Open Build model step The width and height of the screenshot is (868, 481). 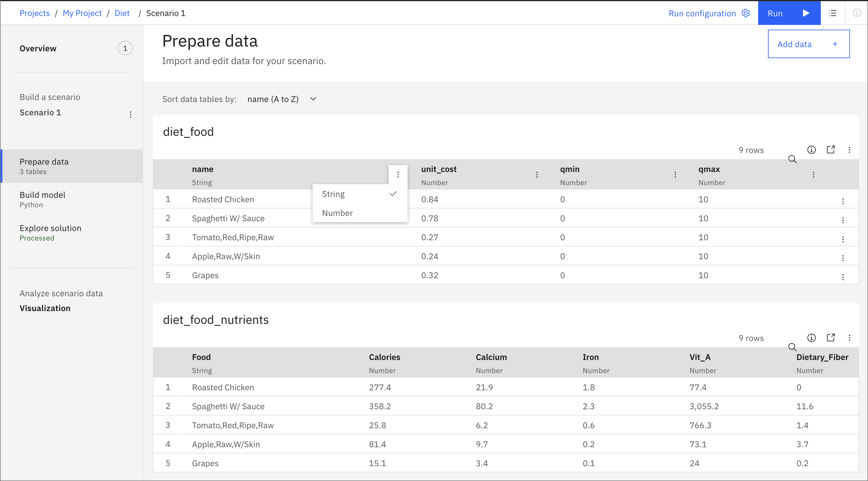(72, 199)
